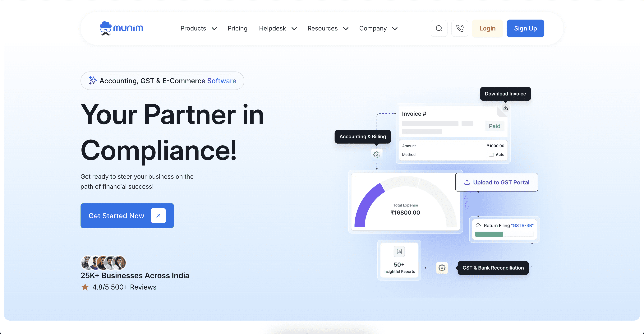Click Upload to GST Portal button
The image size is (644, 334).
point(496,182)
